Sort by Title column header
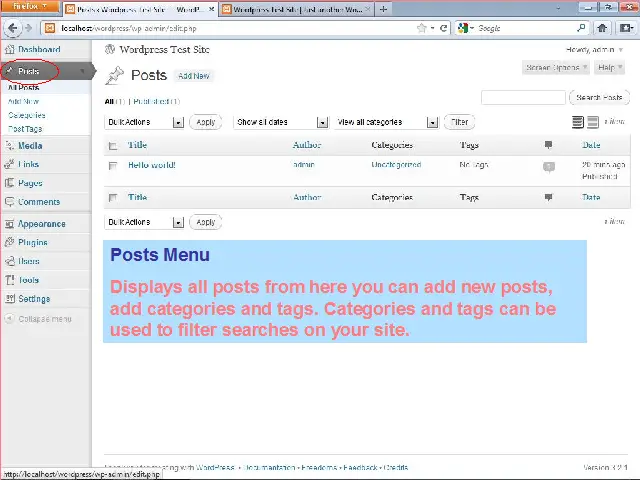 [x=137, y=145]
